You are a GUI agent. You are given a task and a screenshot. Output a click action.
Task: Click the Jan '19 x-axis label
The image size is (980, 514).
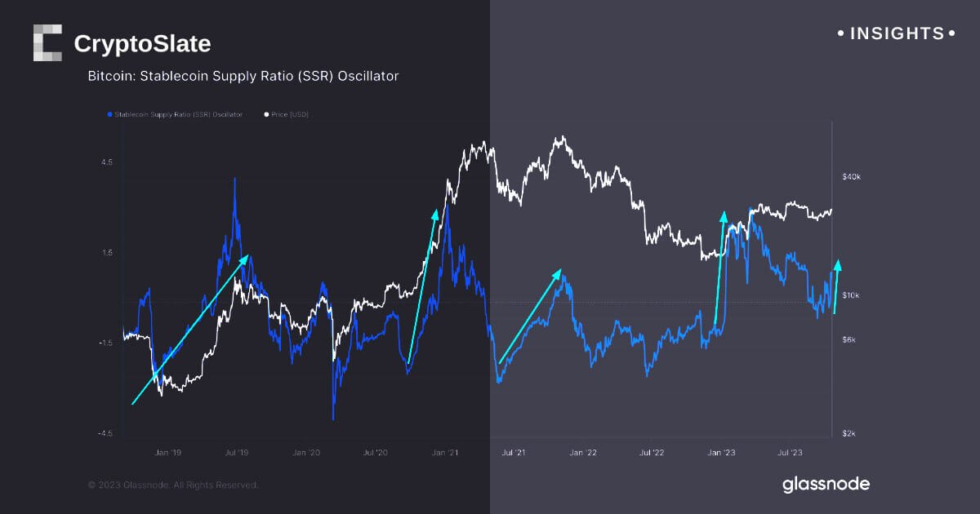[x=167, y=451]
